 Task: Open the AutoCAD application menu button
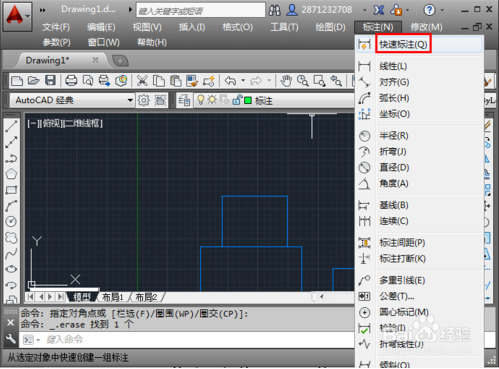tap(17, 16)
